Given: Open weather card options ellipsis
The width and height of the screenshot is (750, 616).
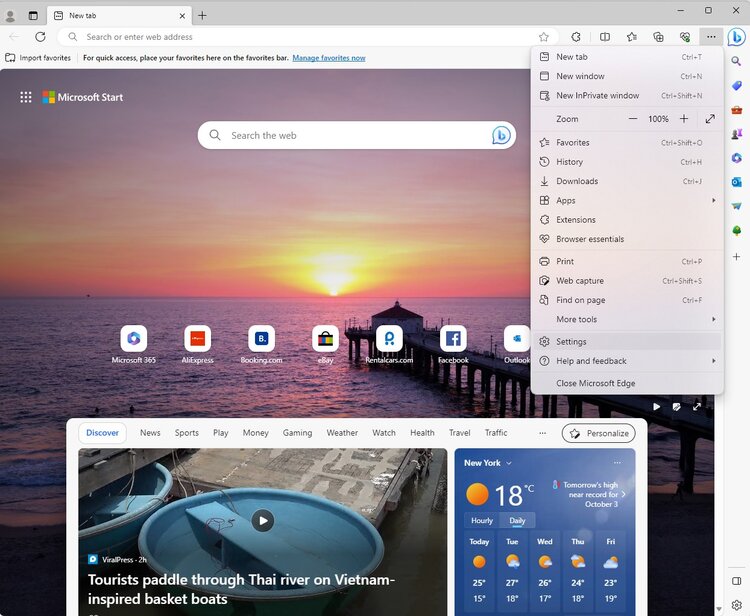Looking at the screenshot, I should click(x=618, y=463).
